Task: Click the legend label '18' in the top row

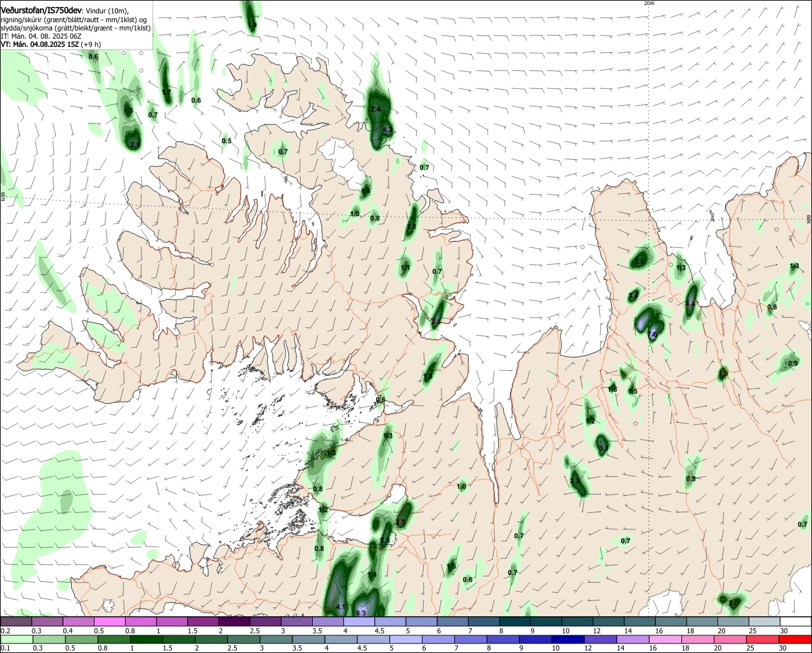Action: coord(691,631)
